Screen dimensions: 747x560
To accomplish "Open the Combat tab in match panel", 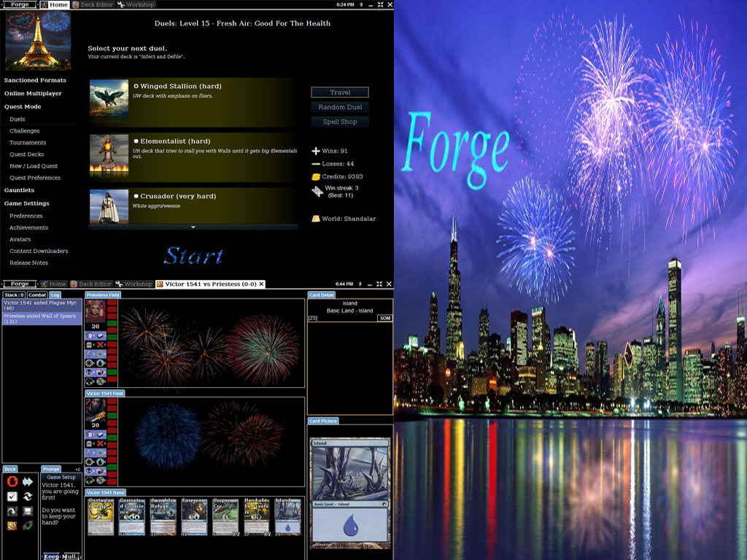I will pyautogui.click(x=37, y=295).
